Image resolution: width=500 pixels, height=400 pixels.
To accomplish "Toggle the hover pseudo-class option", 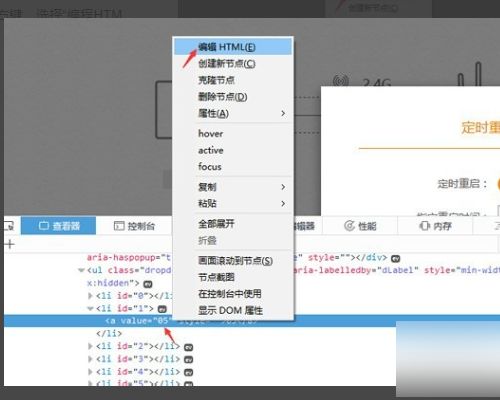I will click(233, 134).
